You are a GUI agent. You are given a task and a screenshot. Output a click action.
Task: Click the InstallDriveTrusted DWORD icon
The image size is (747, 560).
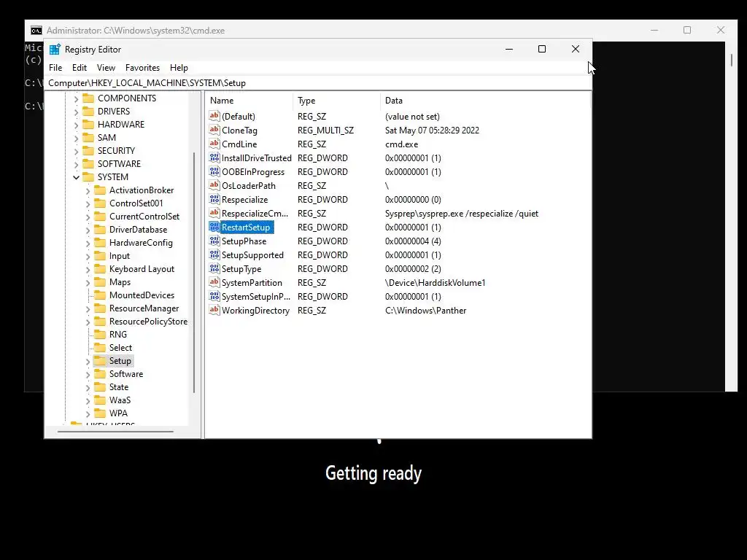[214, 157]
